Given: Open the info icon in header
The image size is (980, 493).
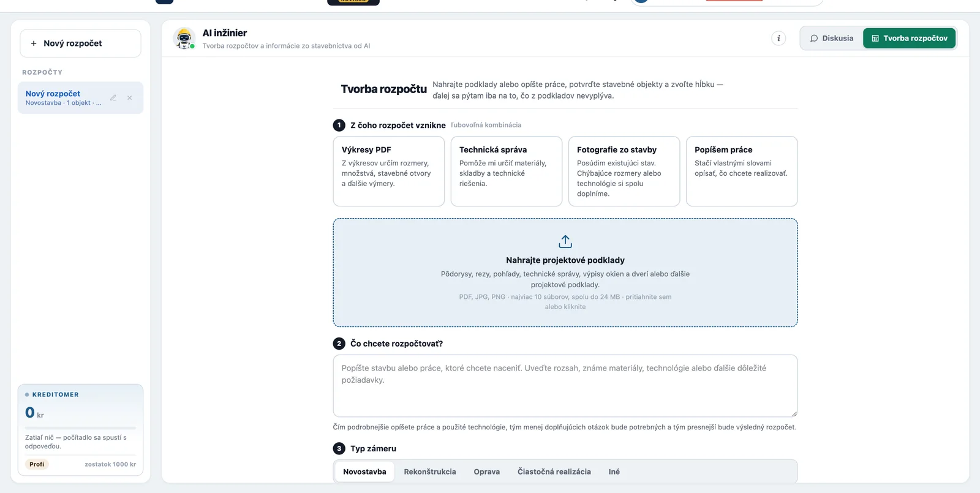Looking at the screenshot, I should tap(778, 38).
